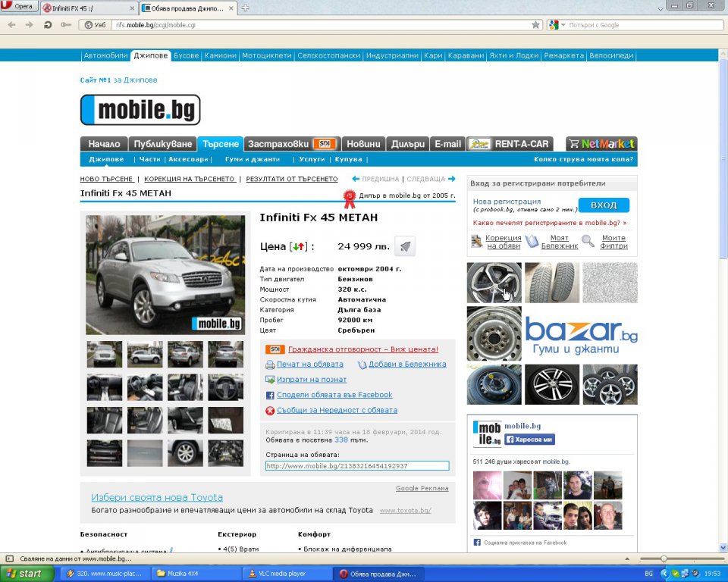Click Какво печелят регистрираните link
728x582 pixels.
tap(550, 223)
